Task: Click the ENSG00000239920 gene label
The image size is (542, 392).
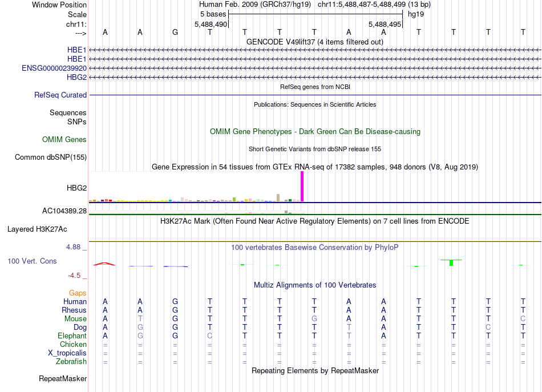Action: (54, 68)
